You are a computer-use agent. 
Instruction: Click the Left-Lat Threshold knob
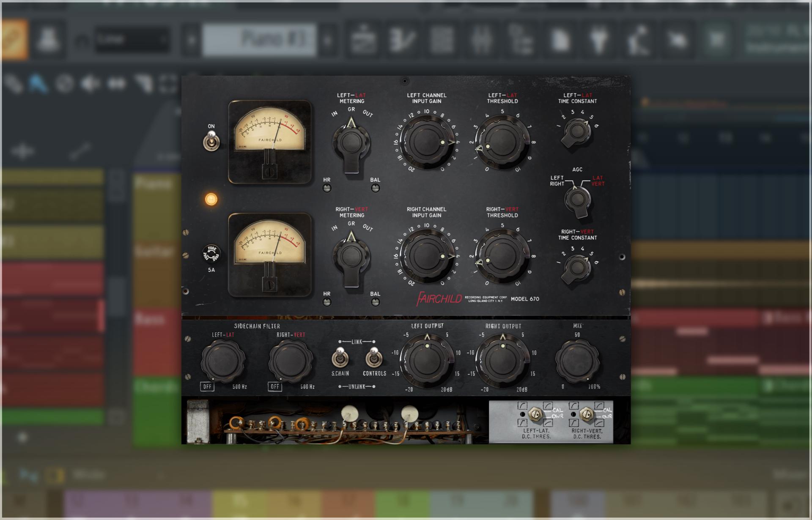(502, 142)
